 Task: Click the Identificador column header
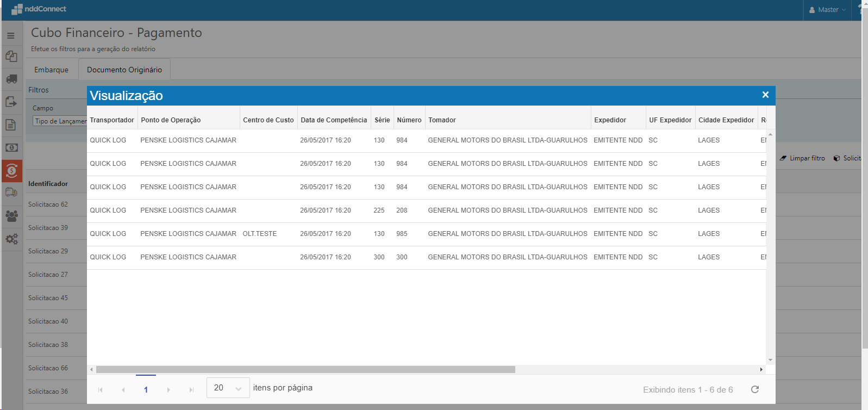pos(48,184)
